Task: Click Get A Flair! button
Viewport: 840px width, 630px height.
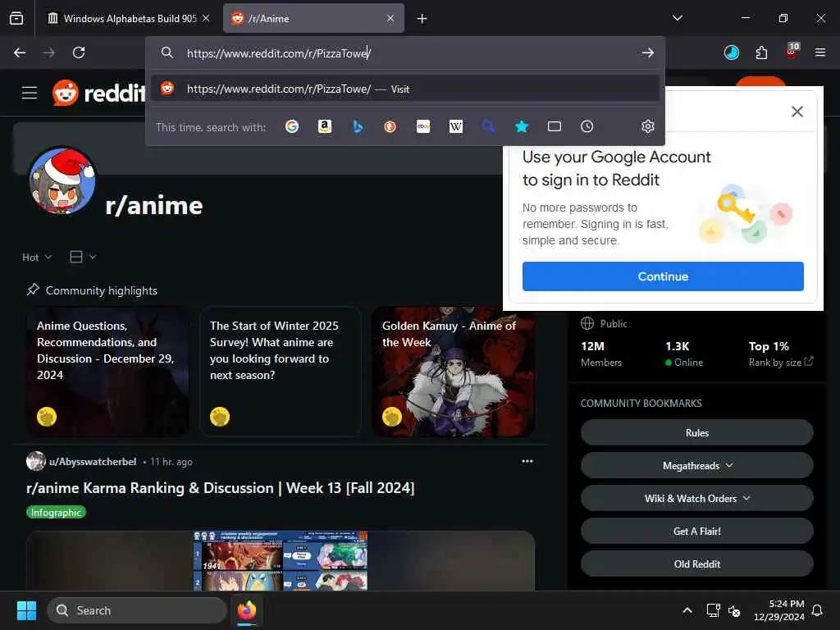Action: click(x=697, y=532)
